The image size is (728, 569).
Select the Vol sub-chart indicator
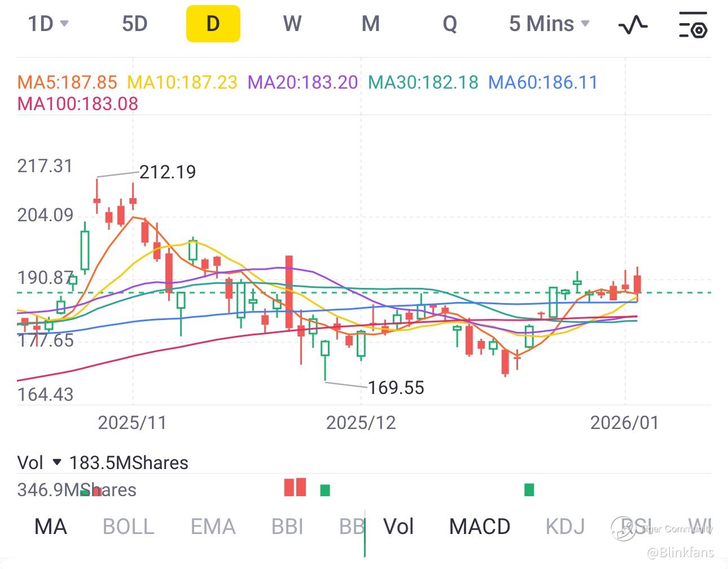[398, 527]
